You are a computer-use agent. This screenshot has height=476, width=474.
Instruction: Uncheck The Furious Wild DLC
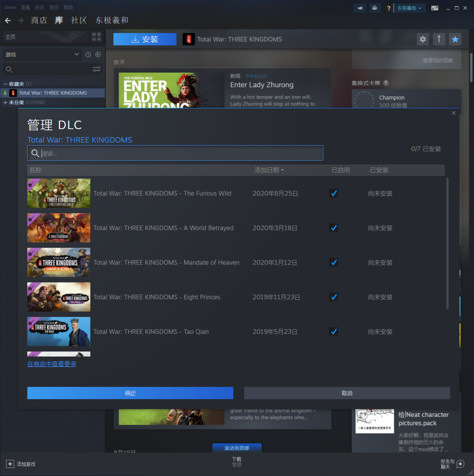334,193
